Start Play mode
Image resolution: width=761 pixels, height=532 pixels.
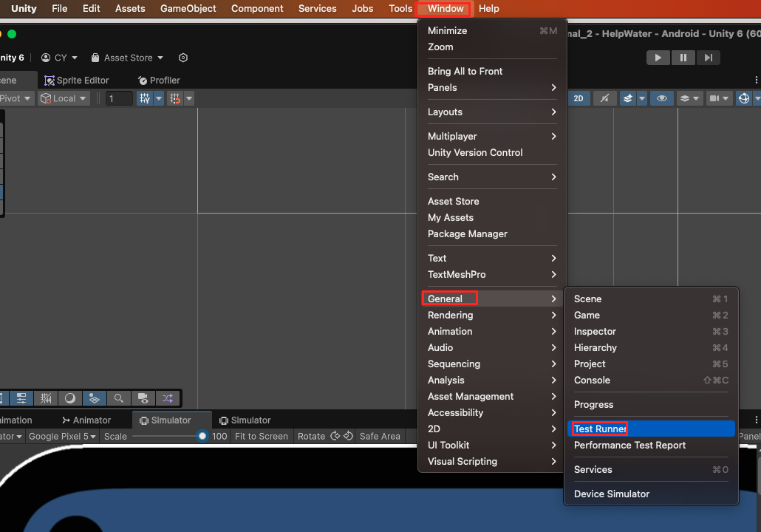(658, 58)
